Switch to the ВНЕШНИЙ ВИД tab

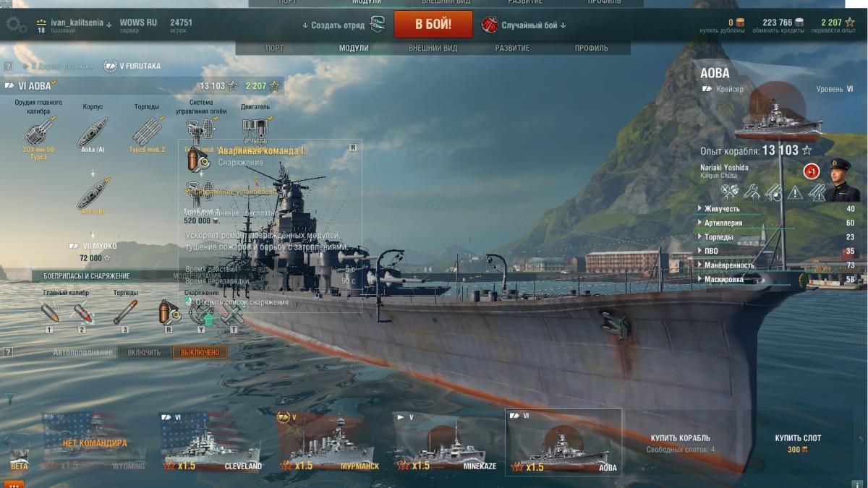(433, 48)
